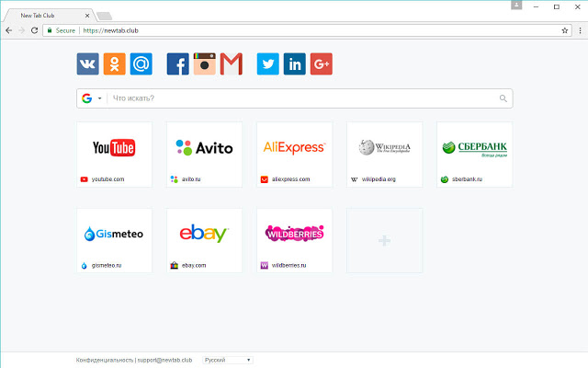Go back to the previous page
588x368 pixels.
(9, 30)
